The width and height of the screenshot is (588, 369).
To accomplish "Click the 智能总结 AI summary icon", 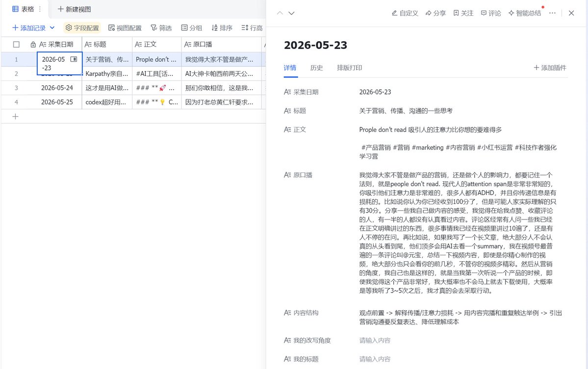I will 511,13.
